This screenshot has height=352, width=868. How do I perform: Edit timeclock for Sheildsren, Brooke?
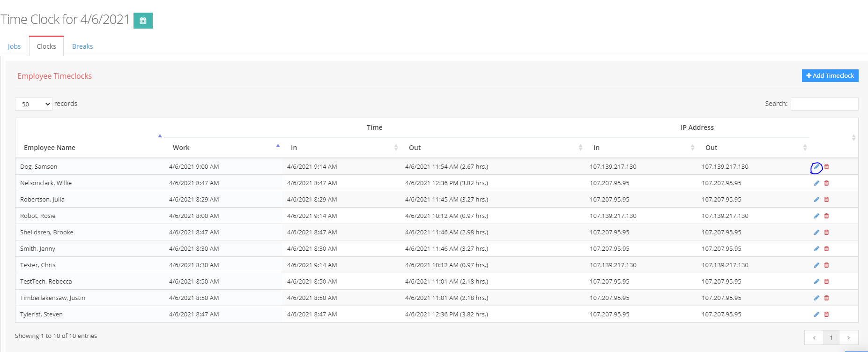coord(816,232)
